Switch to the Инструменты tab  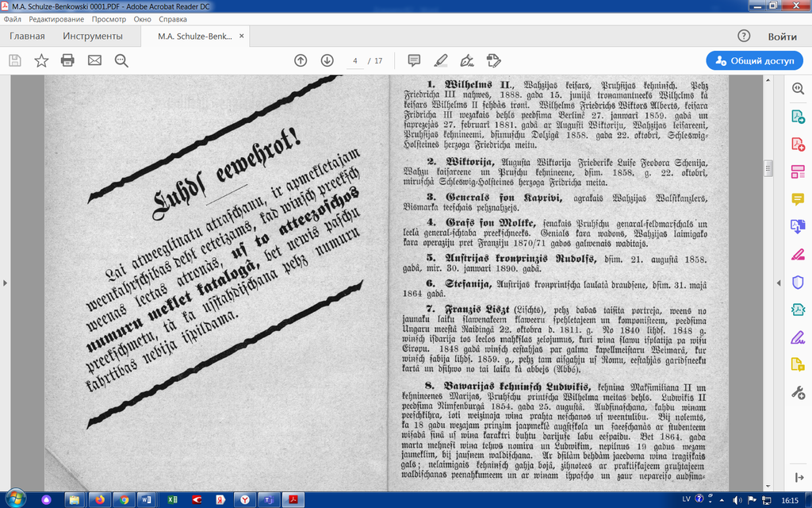tap(93, 37)
